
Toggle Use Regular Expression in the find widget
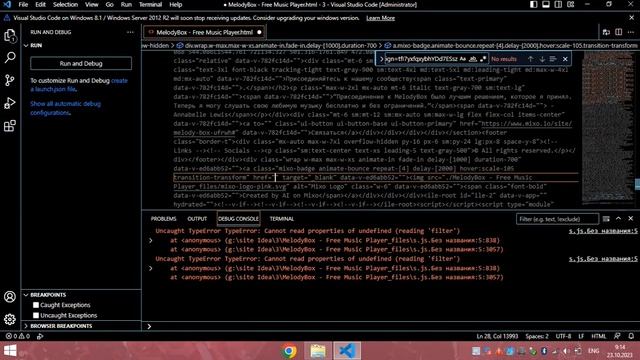click(483, 59)
